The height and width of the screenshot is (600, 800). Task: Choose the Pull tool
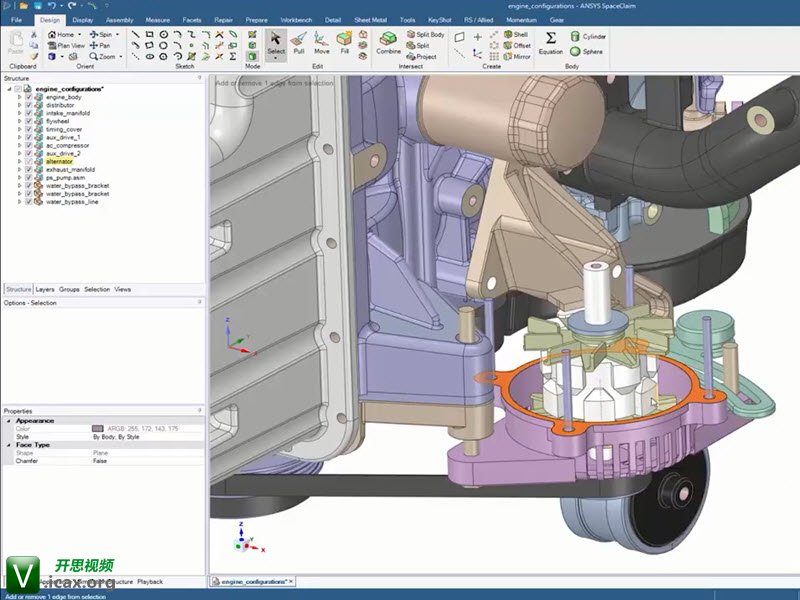[299, 43]
